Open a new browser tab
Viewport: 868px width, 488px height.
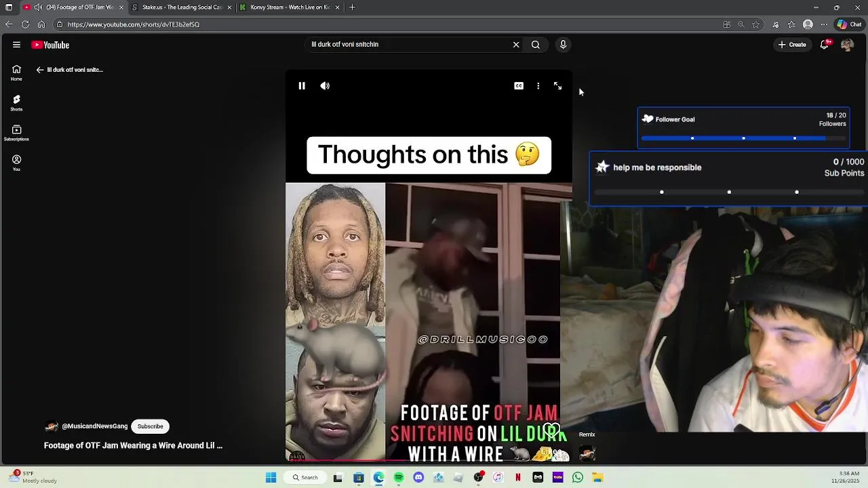352,7
